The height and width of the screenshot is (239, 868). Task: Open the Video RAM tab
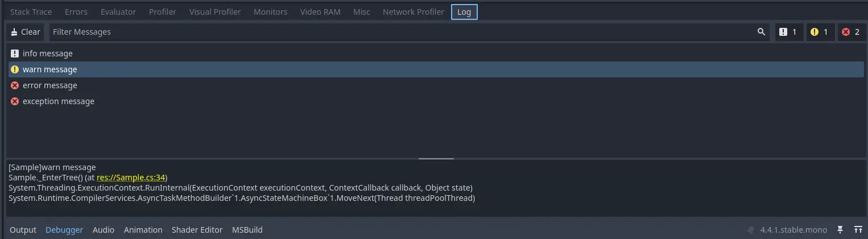point(320,12)
